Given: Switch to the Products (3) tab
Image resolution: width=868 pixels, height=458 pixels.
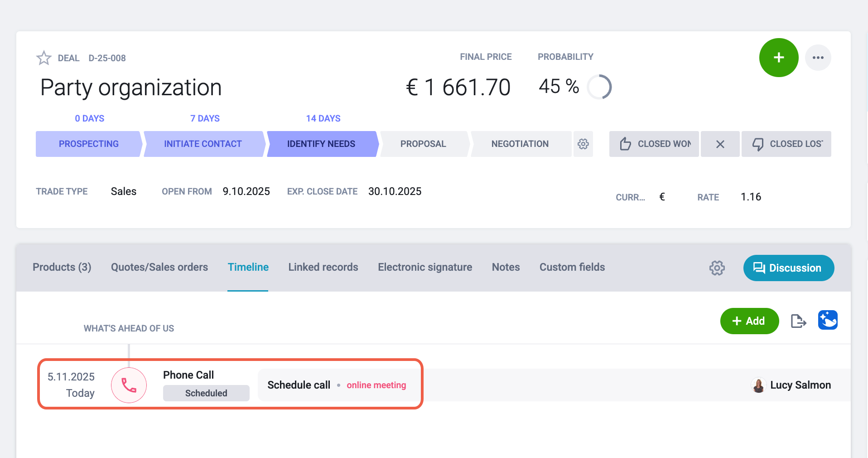Looking at the screenshot, I should pos(62,268).
